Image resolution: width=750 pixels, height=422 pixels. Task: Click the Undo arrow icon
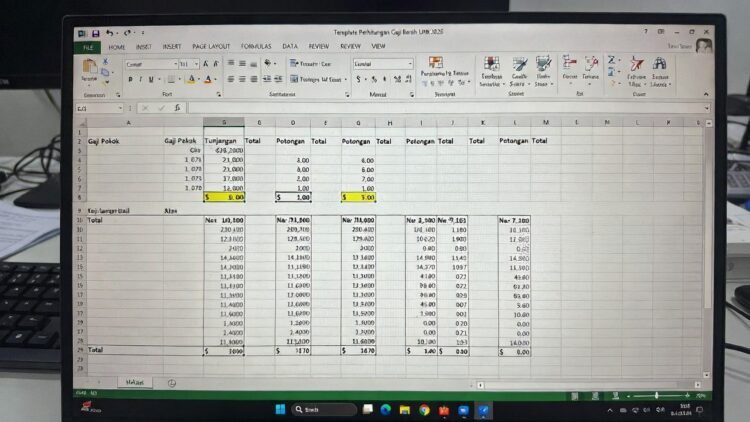(x=110, y=33)
